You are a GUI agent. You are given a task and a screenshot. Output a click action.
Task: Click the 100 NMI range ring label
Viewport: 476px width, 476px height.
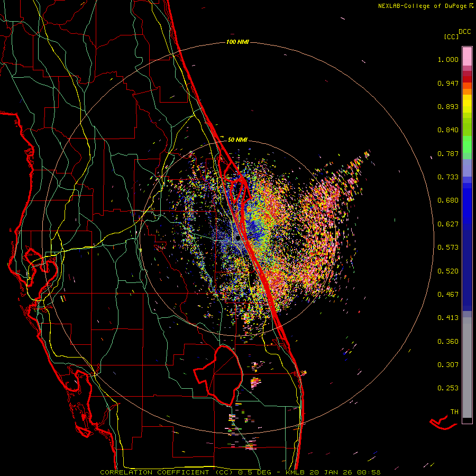pos(237,42)
